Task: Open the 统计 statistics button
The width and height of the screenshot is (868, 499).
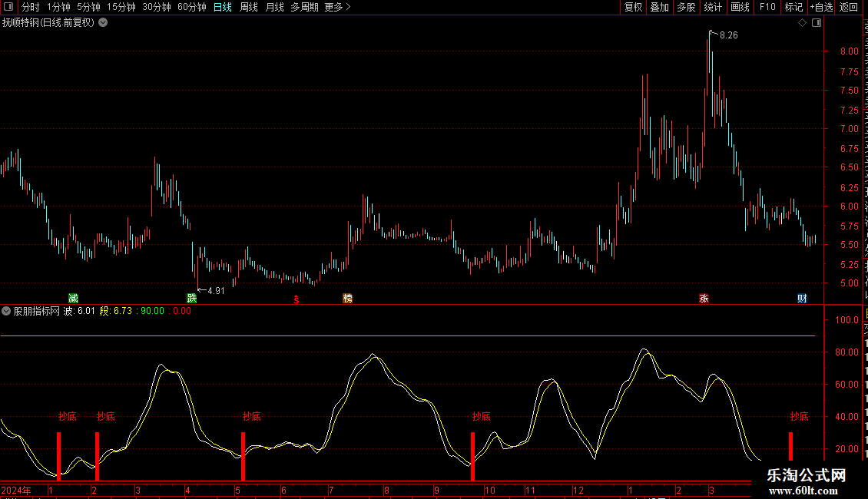Action: (712, 7)
